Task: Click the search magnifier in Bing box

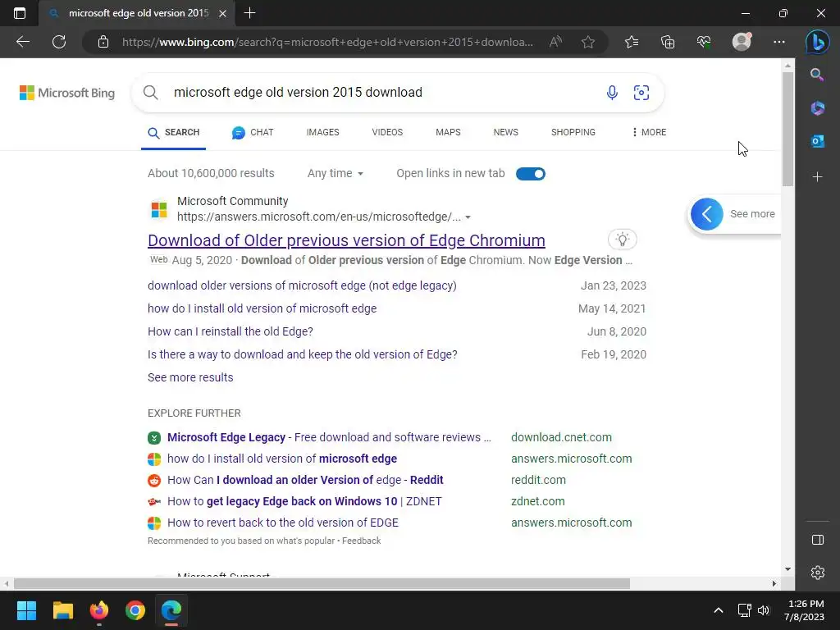Action: click(x=151, y=93)
